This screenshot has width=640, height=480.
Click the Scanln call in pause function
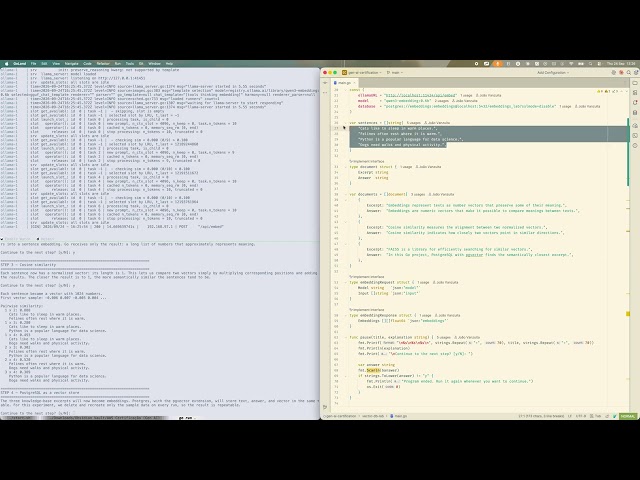[x=373, y=370]
